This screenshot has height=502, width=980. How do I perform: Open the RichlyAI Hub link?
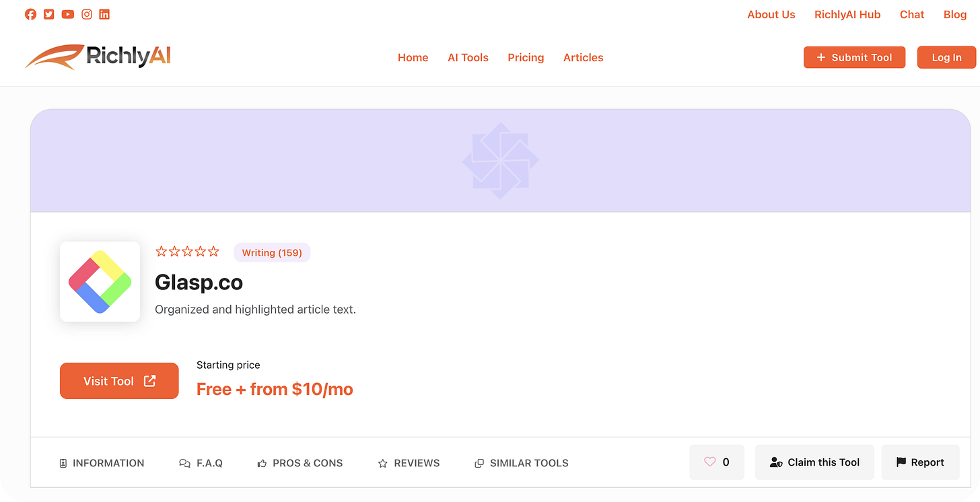tap(847, 14)
